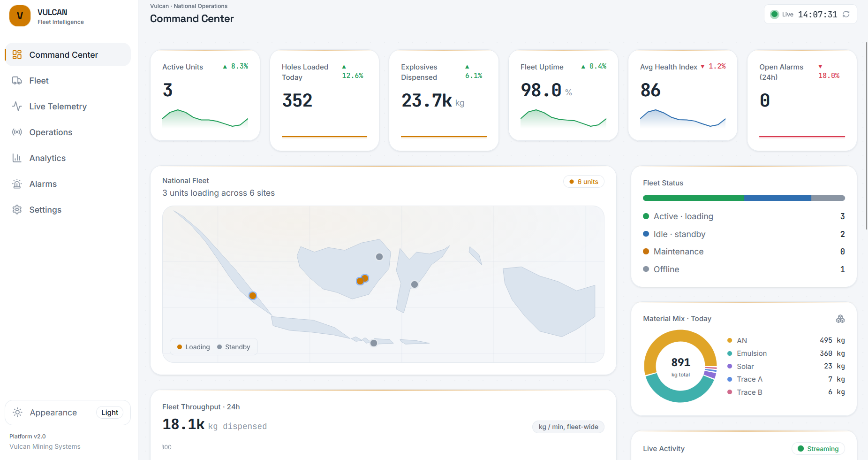Image resolution: width=868 pixels, height=460 pixels.
Task: Click the Live Telemetry pulse icon
Action: (x=17, y=106)
